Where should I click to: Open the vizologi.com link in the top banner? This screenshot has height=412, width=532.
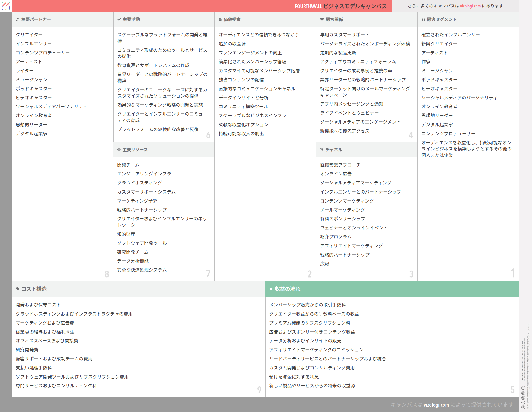click(470, 6)
